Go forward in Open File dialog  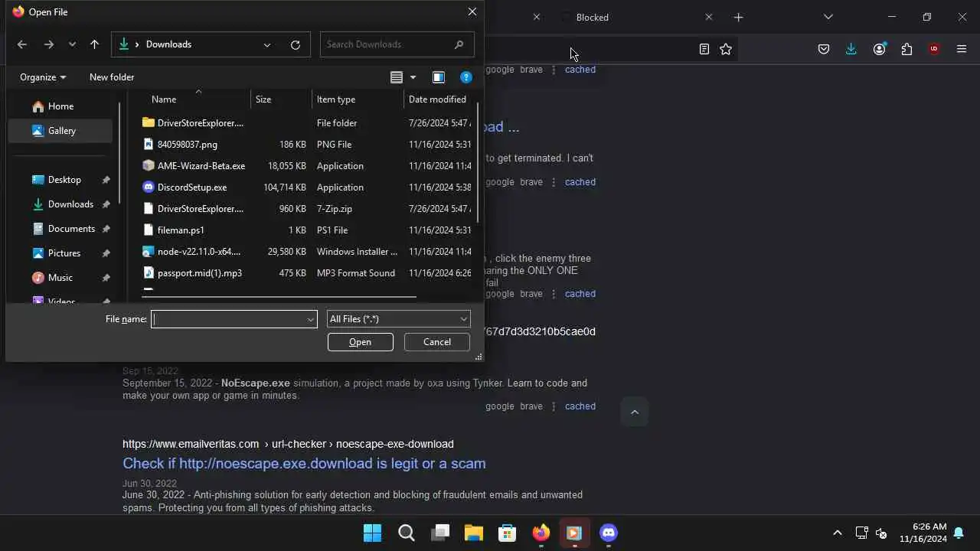click(49, 44)
